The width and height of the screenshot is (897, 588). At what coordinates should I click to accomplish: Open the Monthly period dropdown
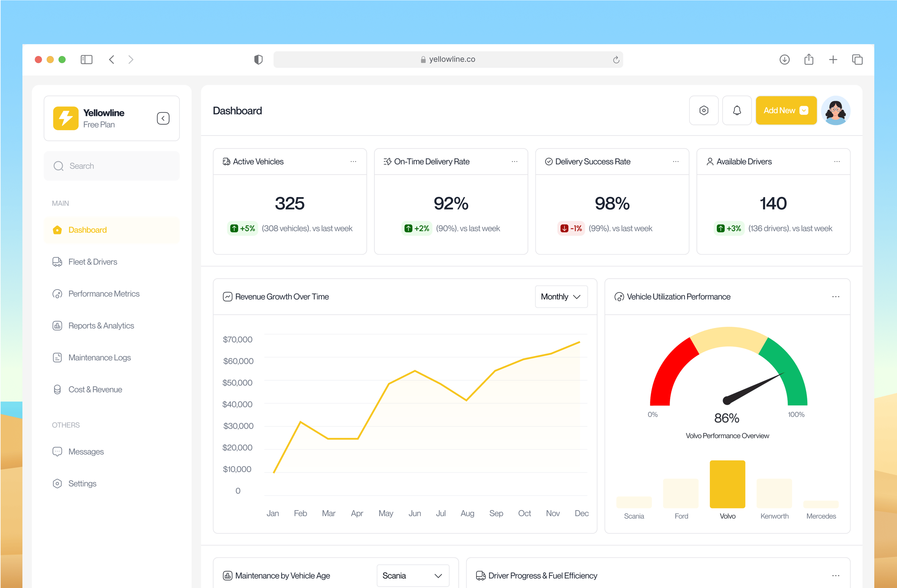tap(561, 297)
